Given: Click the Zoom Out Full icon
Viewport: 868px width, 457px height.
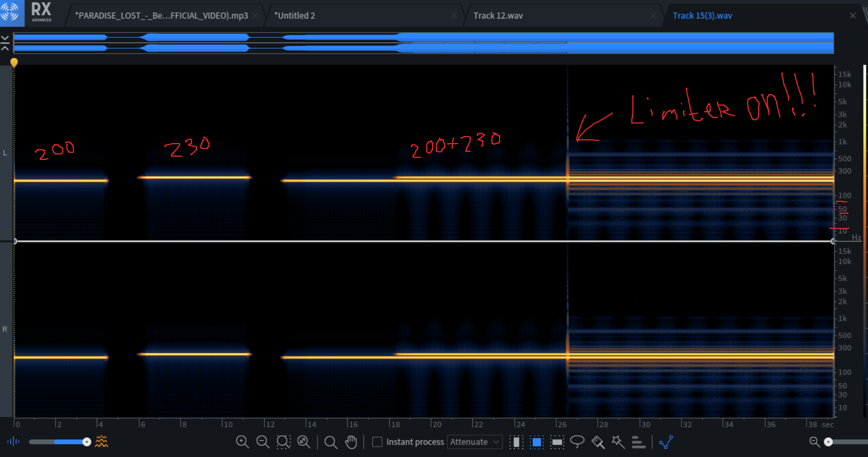Looking at the screenshot, I should point(304,442).
